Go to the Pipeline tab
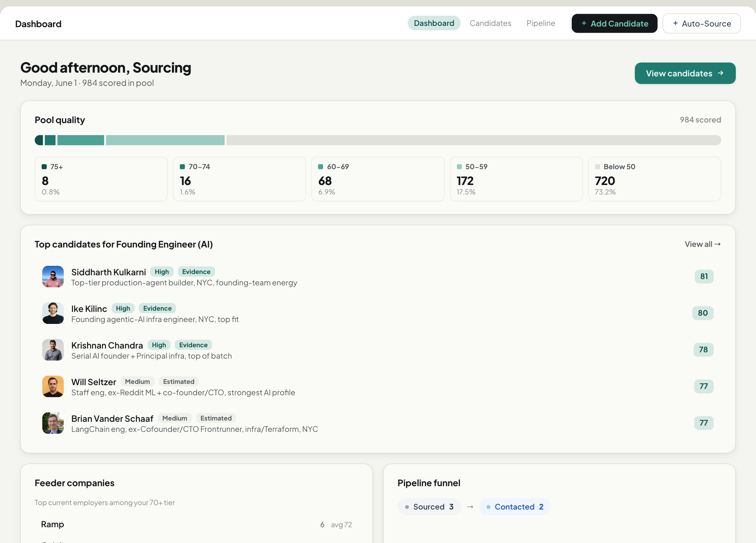The width and height of the screenshot is (756, 543). [541, 23]
